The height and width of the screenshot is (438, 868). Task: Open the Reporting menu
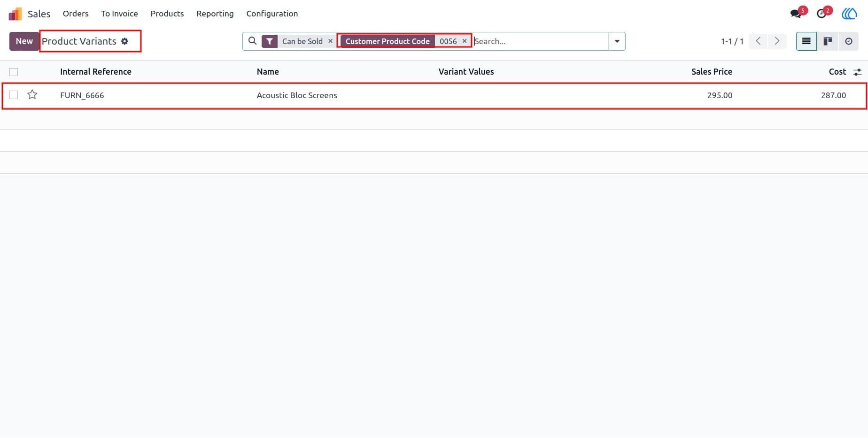click(215, 14)
